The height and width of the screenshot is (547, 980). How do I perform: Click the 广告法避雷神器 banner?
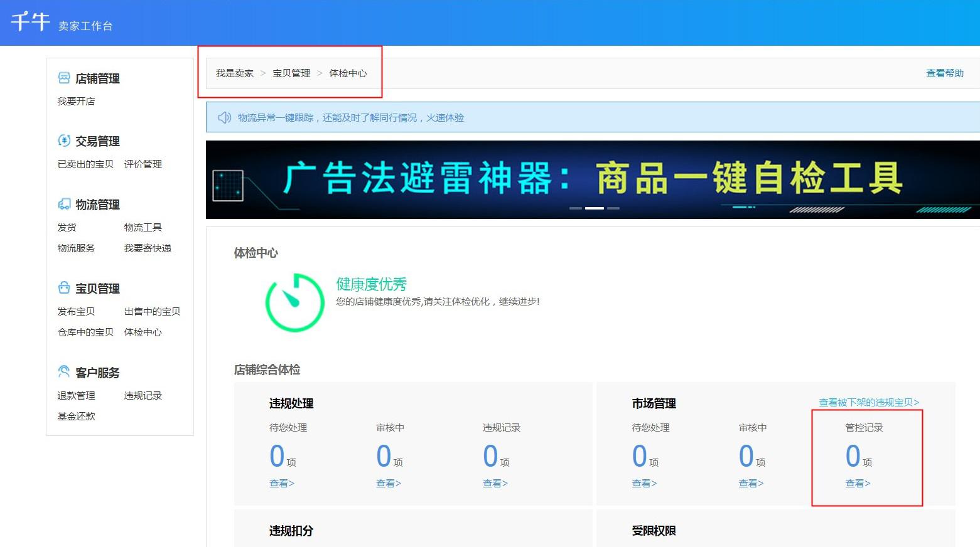click(593, 179)
